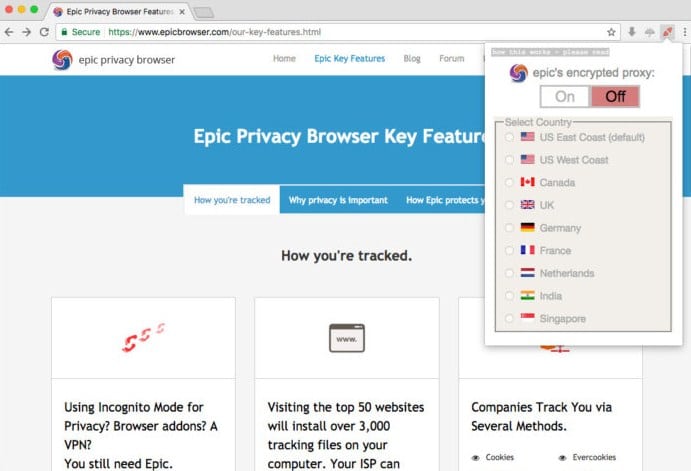Switch the encrypted proxy Off
The width and height of the screenshot is (691, 471).
(615, 96)
